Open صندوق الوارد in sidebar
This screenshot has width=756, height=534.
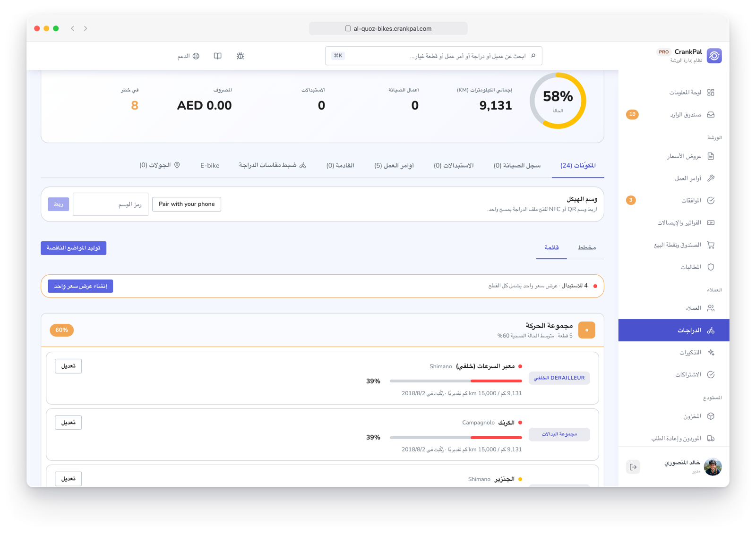[674, 115]
